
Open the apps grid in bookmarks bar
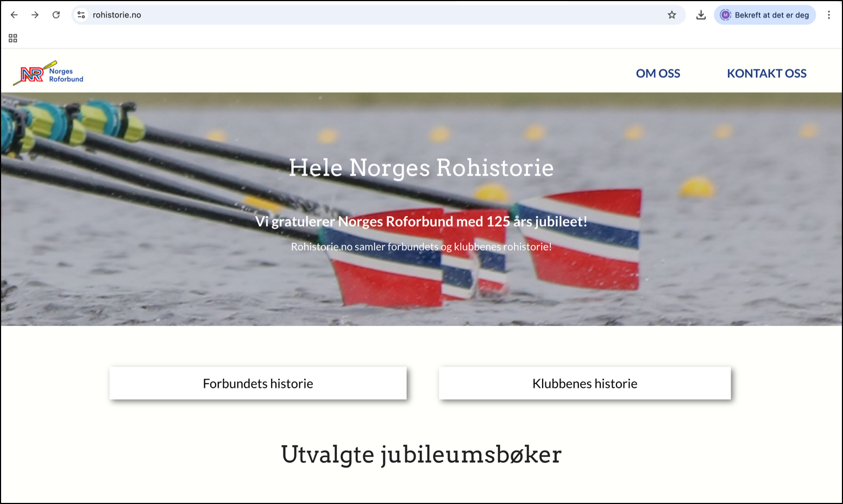13,38
